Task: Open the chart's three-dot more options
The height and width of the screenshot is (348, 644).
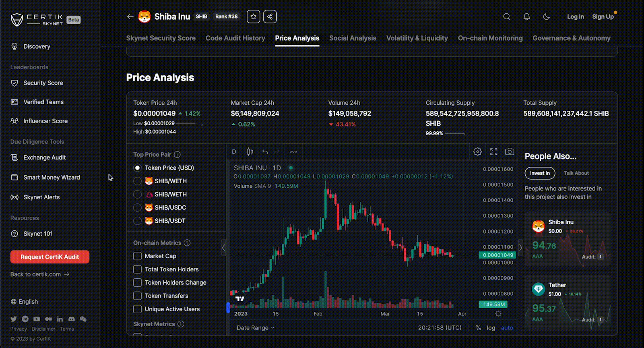Action: point(293,151)
